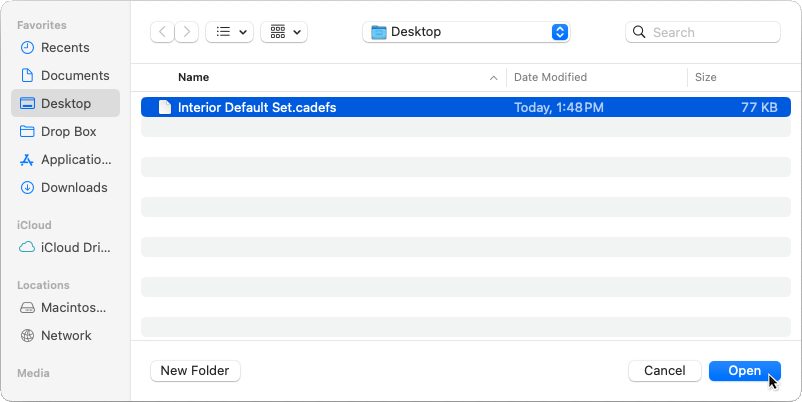Sort by the Size column header
Image resolution: width=802 pixels, height=402 pixels.
coord(705,77)
